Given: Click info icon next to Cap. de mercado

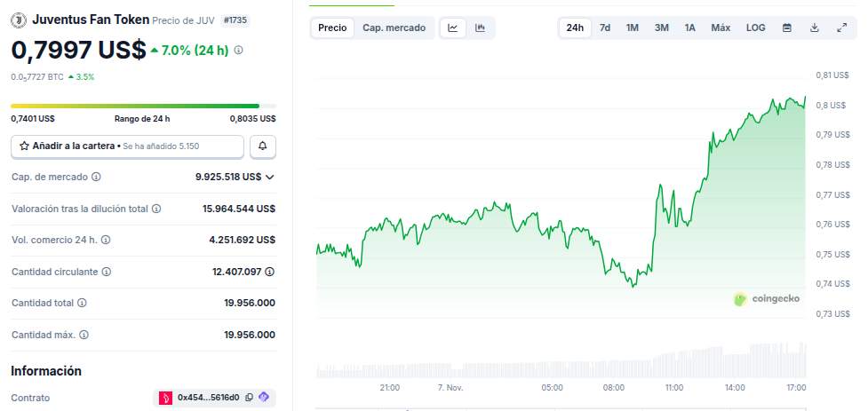Looking at the screenshot, I should [96, 178].
